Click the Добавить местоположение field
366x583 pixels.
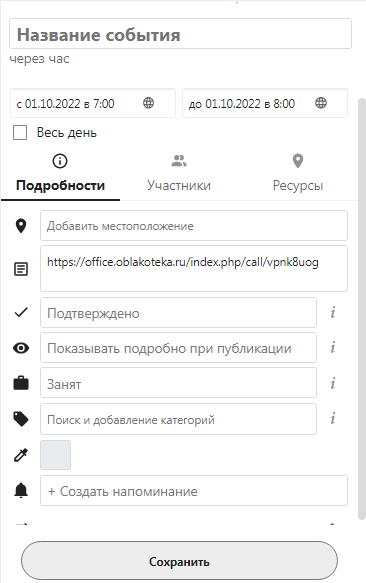[194, 226]
